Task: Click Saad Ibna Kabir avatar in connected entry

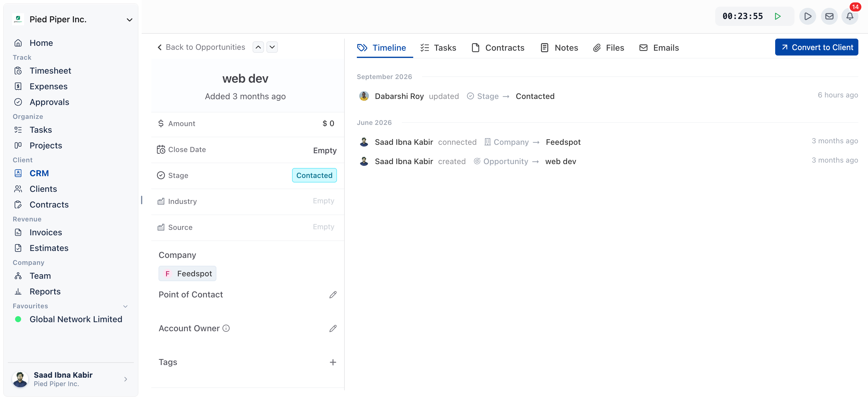Action: [364, 142]
